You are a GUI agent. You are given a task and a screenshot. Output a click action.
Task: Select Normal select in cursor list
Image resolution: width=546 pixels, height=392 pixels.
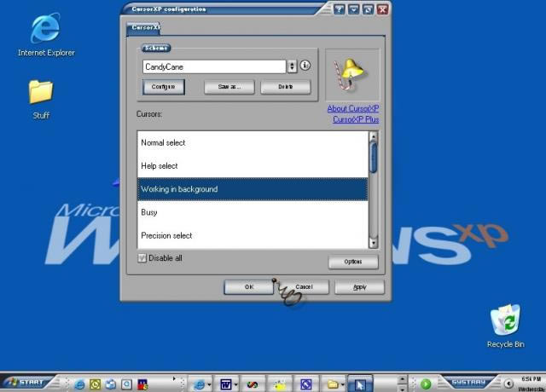coord(253,142)
